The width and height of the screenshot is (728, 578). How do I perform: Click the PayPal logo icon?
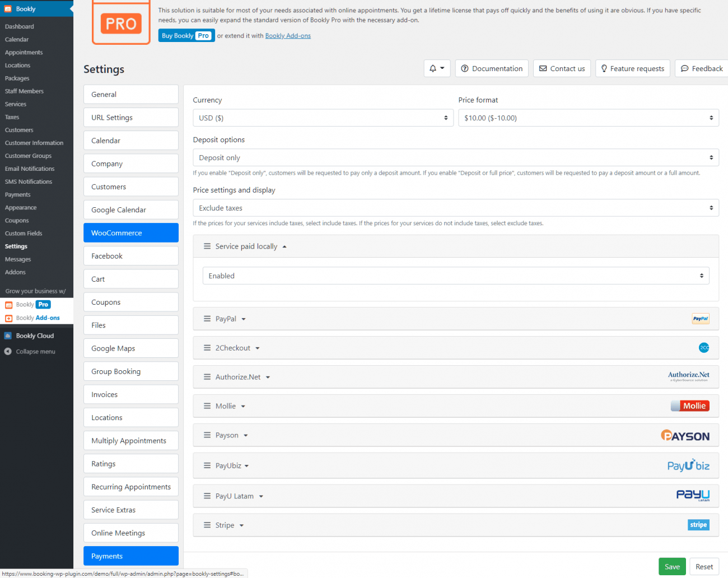click(701, 319)
